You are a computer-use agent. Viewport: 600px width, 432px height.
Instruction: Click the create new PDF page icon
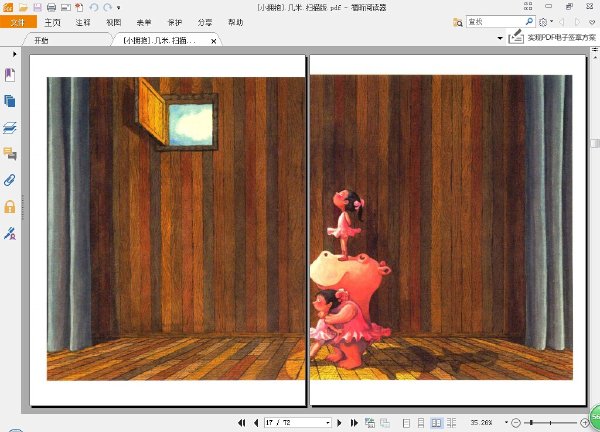click(79, 7)
